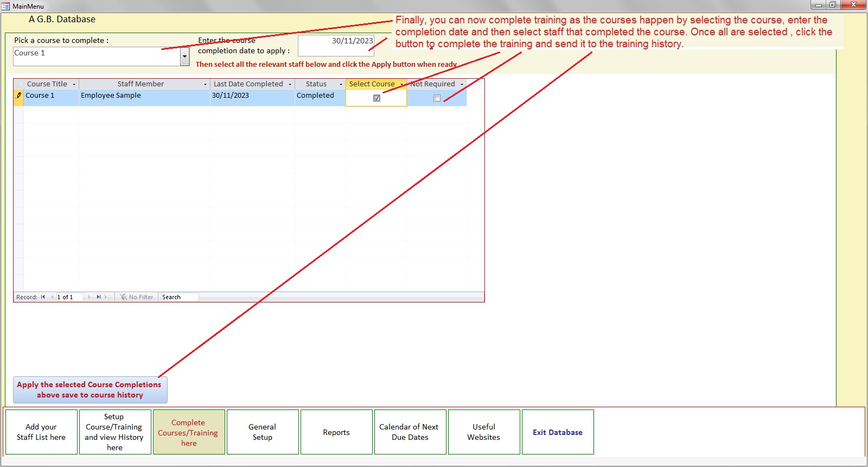The image size is (868, 467).
Task: Go to previous record arrow
Action: click(52, 297)
